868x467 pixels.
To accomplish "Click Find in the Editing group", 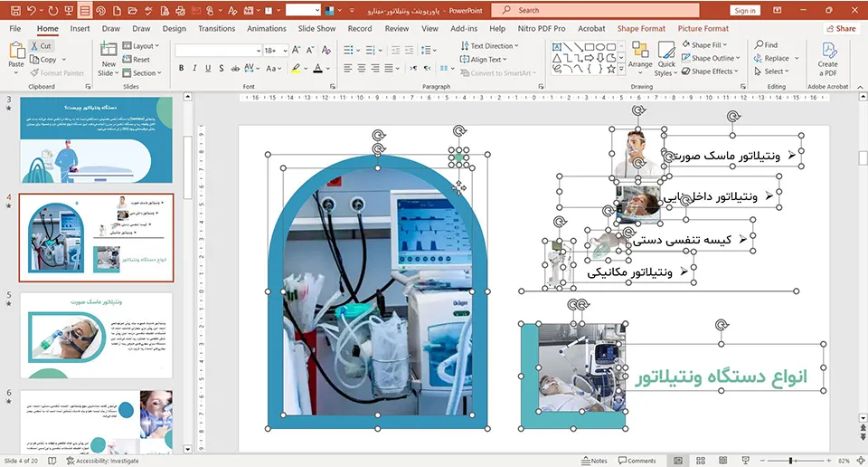I will point(766,45).
